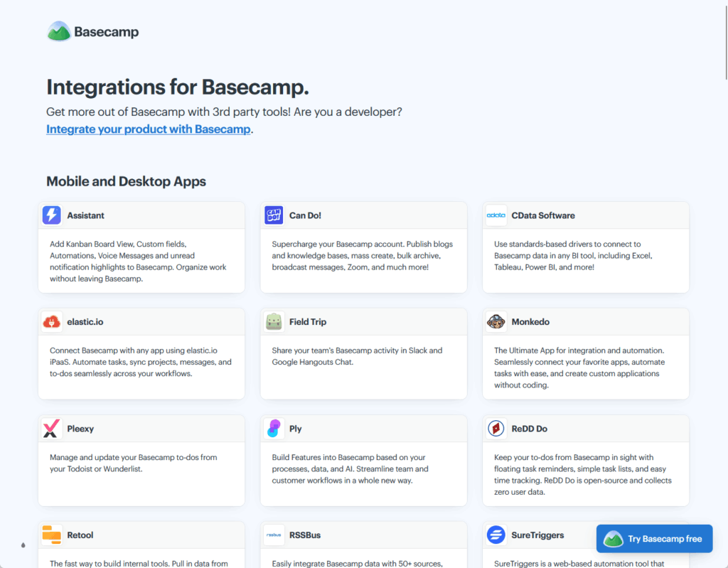Click the SureTriggers blue circle icon

pos(496,535)
